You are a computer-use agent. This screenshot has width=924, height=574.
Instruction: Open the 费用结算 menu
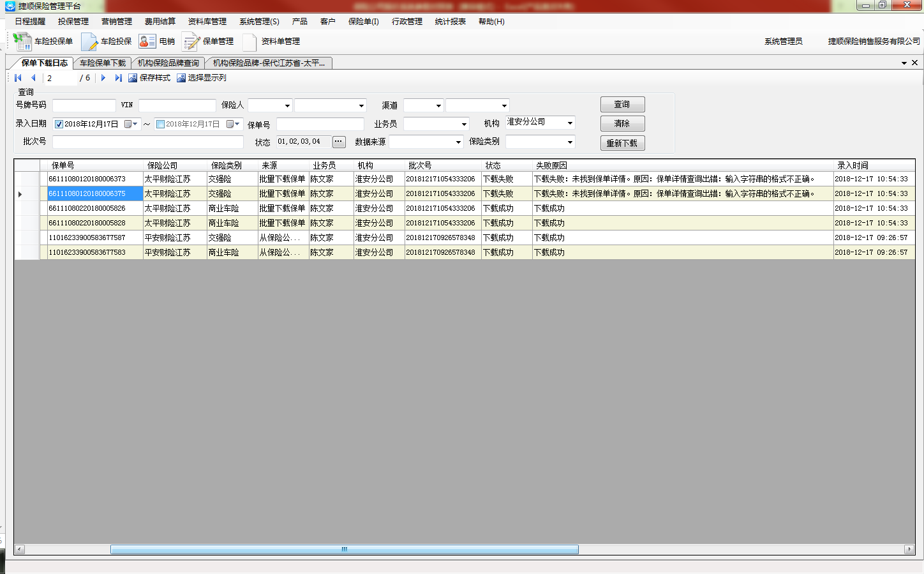pyautogui.click(x=160, y=22)
